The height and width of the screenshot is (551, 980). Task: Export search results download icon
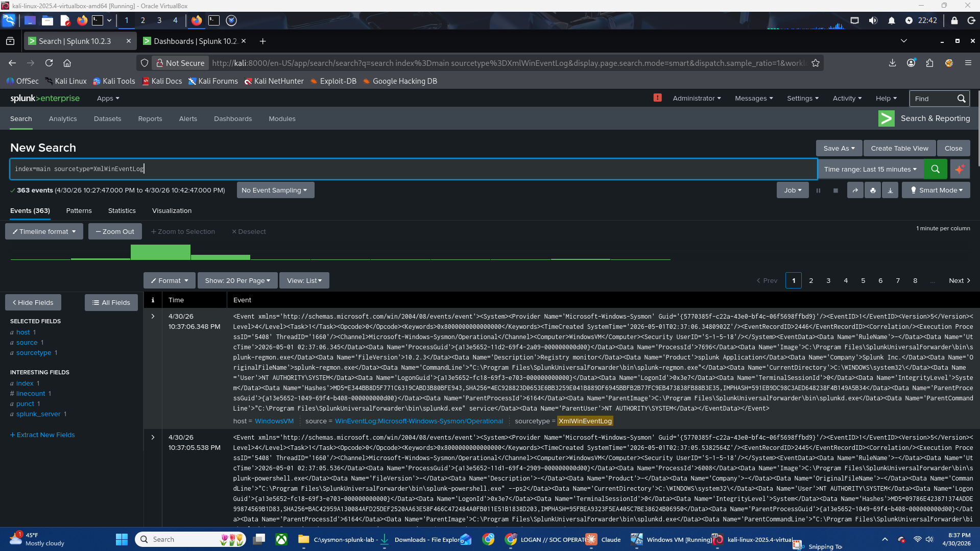click(890, 190)
